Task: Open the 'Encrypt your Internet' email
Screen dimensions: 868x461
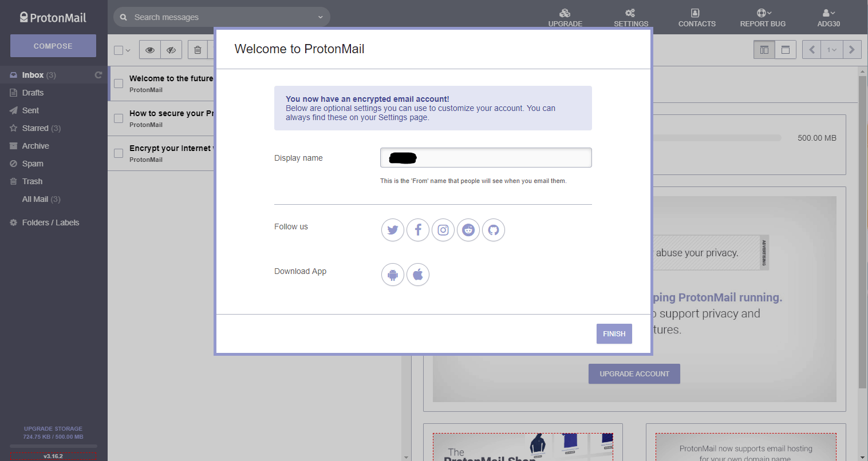Action: pyautogui.click(x=171, y=153)
